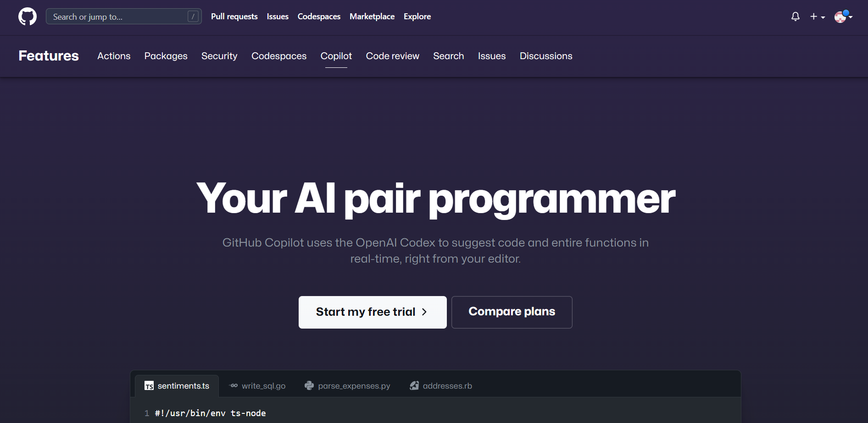Viewport: 868px width, 423px height.
Task: Click the GitHub Octocat logo
Action: coord(28,16)
